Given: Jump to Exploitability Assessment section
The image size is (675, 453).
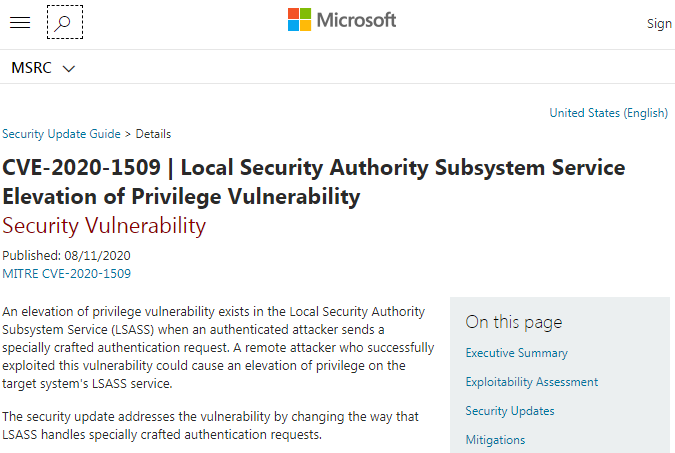Looking at the screenshot, I should tap(531, 382).
